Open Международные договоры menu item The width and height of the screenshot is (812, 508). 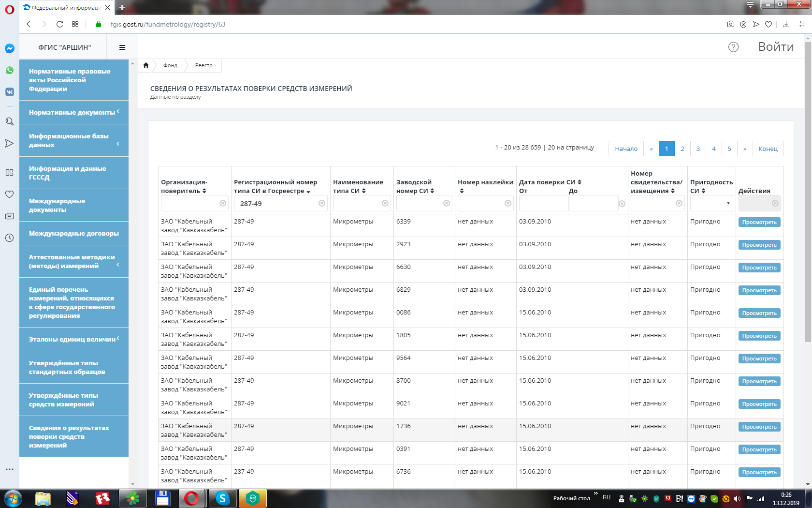pos(74,234)
